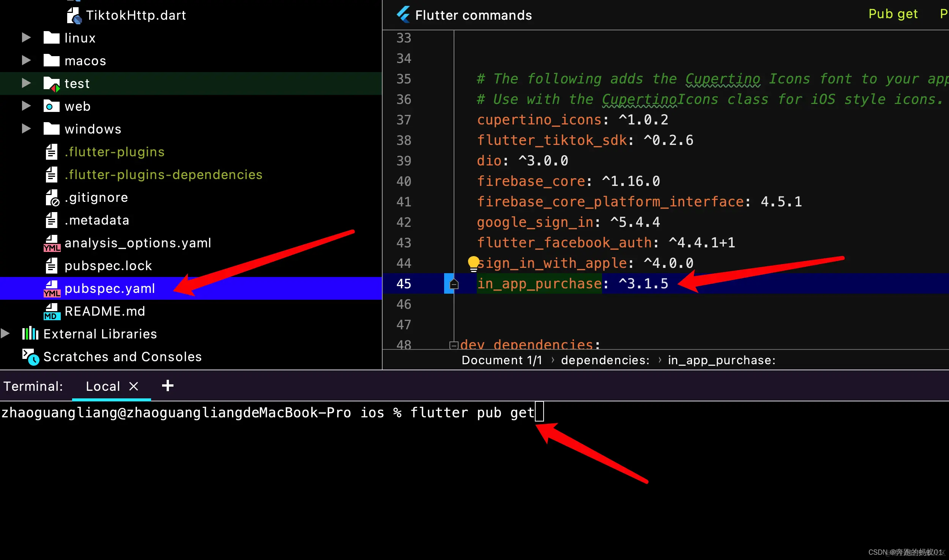This screenshot has height=560, width=949.
Task: Select pubspec.lock in project tree
Action: (108, 266)
